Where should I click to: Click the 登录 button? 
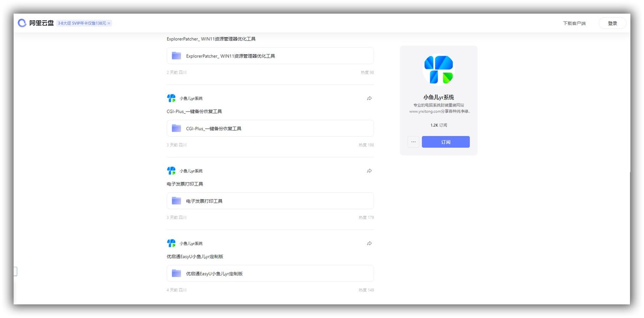[x=612, y=23]
